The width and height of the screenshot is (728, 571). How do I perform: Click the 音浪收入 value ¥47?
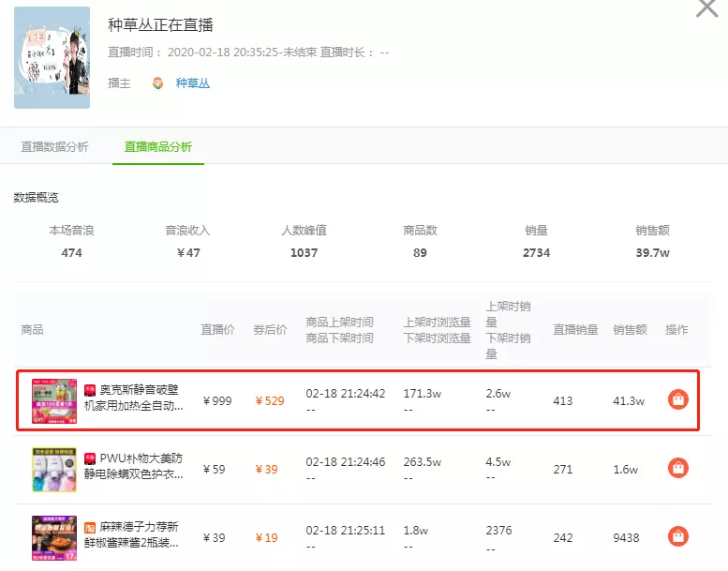(188, 253)
